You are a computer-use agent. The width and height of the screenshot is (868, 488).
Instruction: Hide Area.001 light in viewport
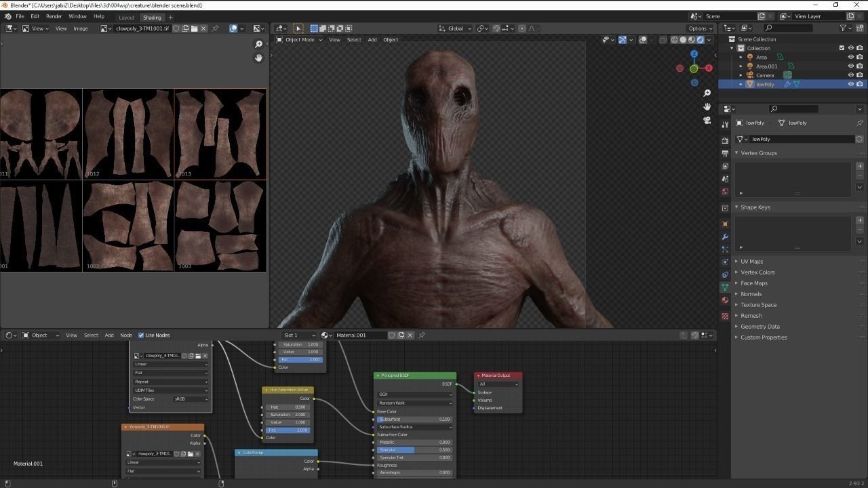coord(850,66)
